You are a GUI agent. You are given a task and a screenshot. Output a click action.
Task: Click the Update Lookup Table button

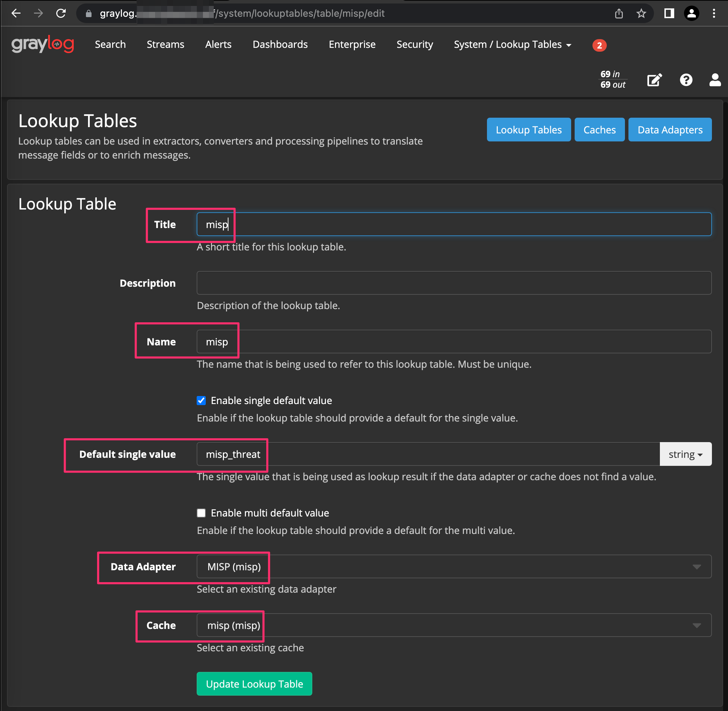coord(254,683)
